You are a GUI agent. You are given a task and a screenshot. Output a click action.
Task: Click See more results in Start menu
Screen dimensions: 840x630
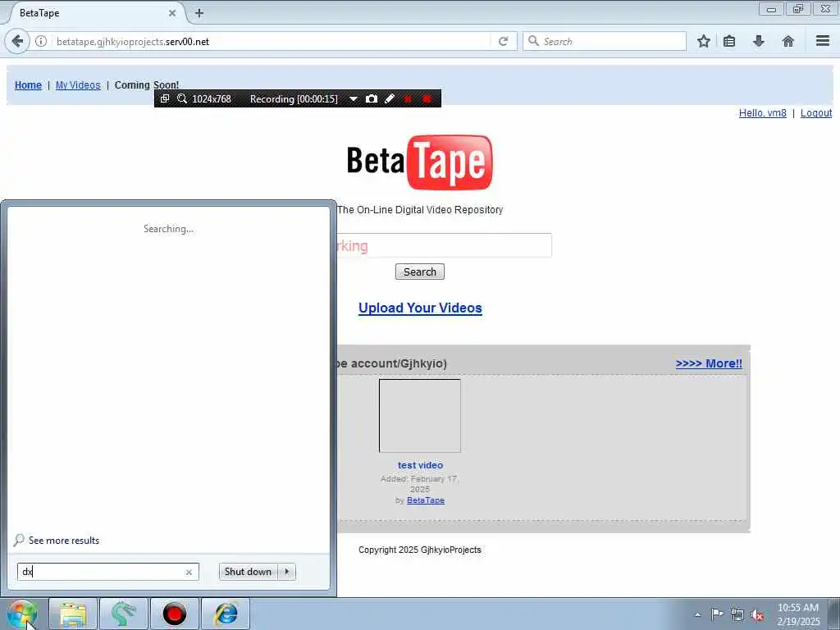coord(57,540)
